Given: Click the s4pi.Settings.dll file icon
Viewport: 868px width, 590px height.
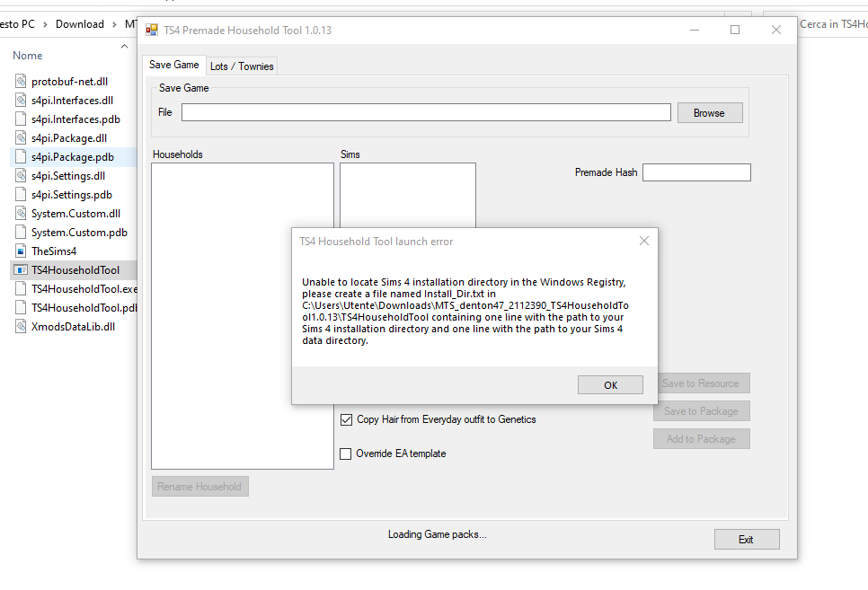Looking at the screenshot, I should click(21, 175).
